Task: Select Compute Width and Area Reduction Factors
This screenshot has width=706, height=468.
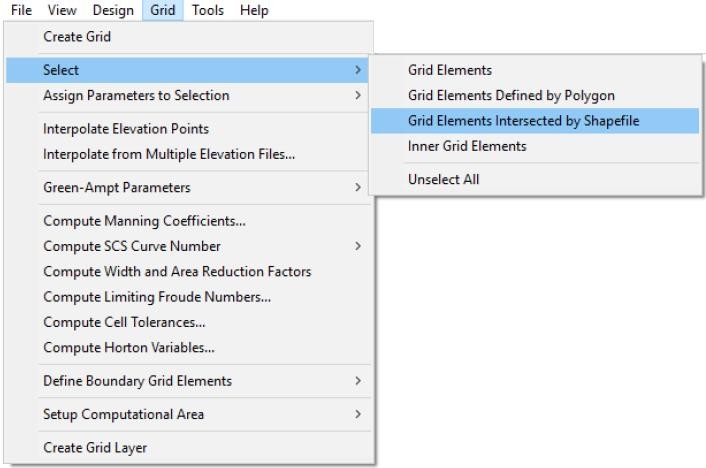Action: (177, 271)
